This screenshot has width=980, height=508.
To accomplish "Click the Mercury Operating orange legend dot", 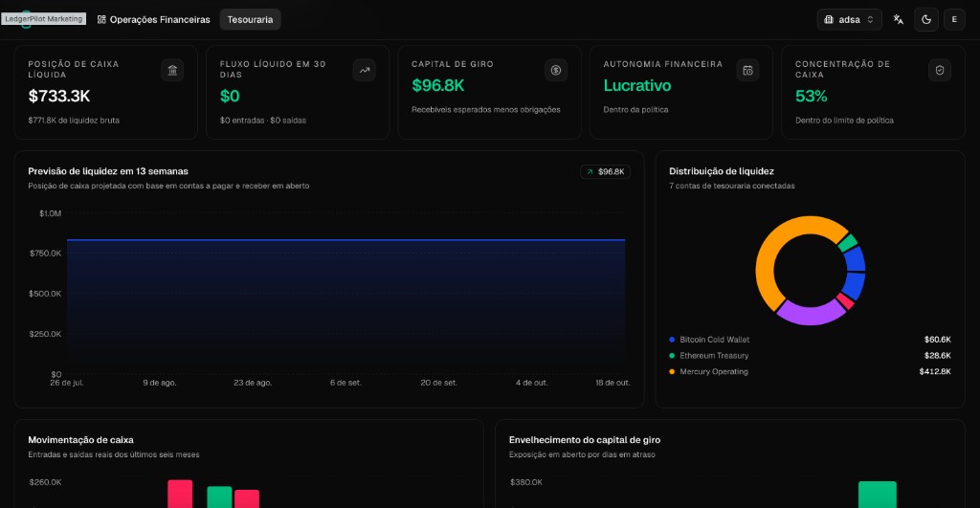I will coord(672,372).
